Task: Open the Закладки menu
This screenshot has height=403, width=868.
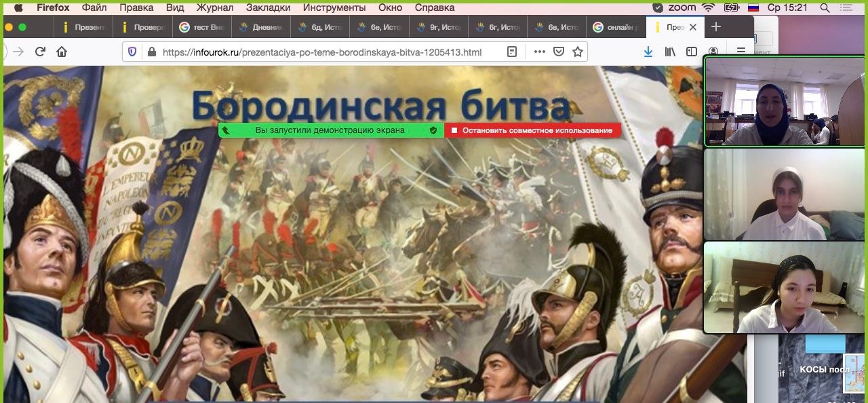Action: point(267,7)
